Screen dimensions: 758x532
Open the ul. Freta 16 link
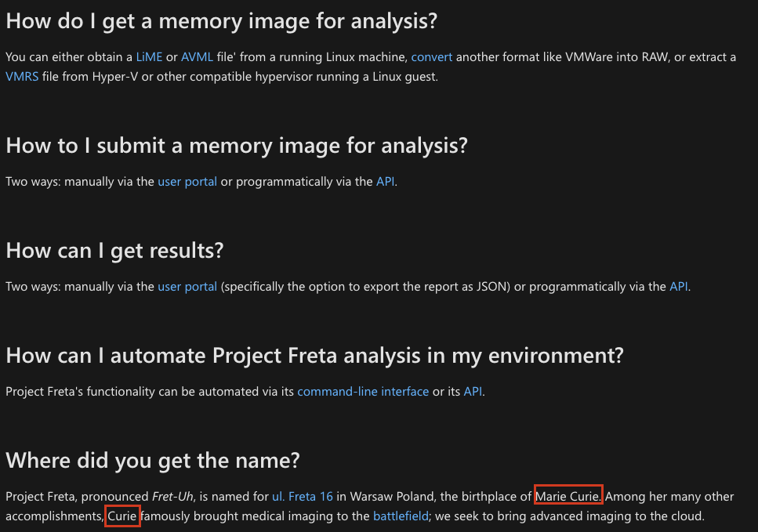click(x=303, y=496)
